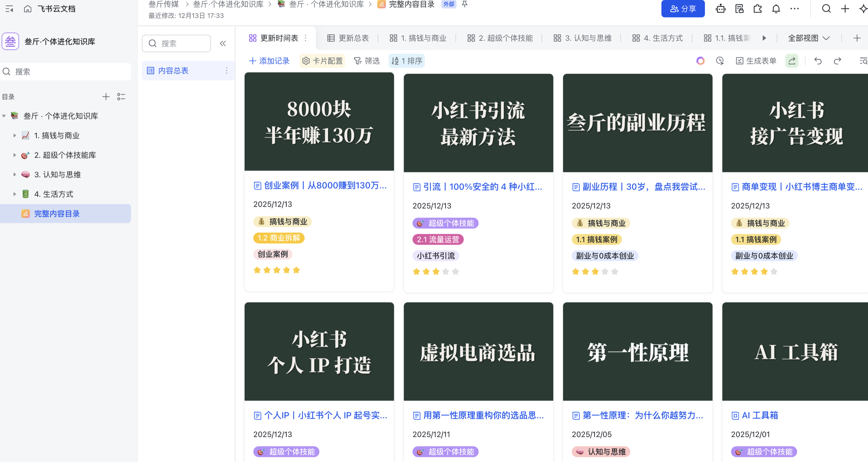
Task: Open the plugin puzzle-piece icon
Action: coord(758,9)
